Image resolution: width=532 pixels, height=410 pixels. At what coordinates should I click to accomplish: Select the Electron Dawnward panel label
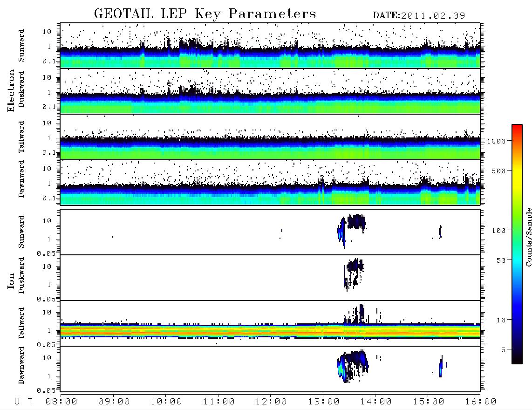[x=21, y=179]
